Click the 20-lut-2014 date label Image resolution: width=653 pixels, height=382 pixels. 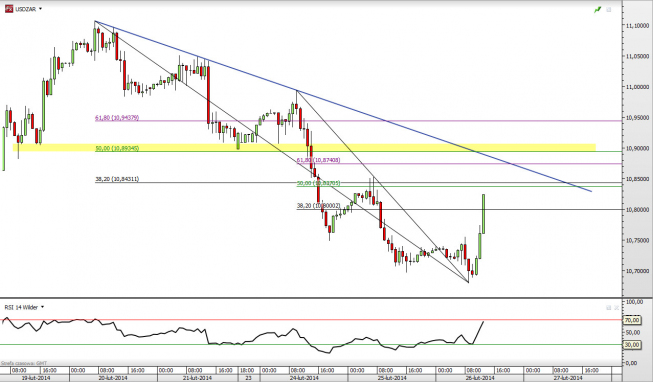coord(113,378)
